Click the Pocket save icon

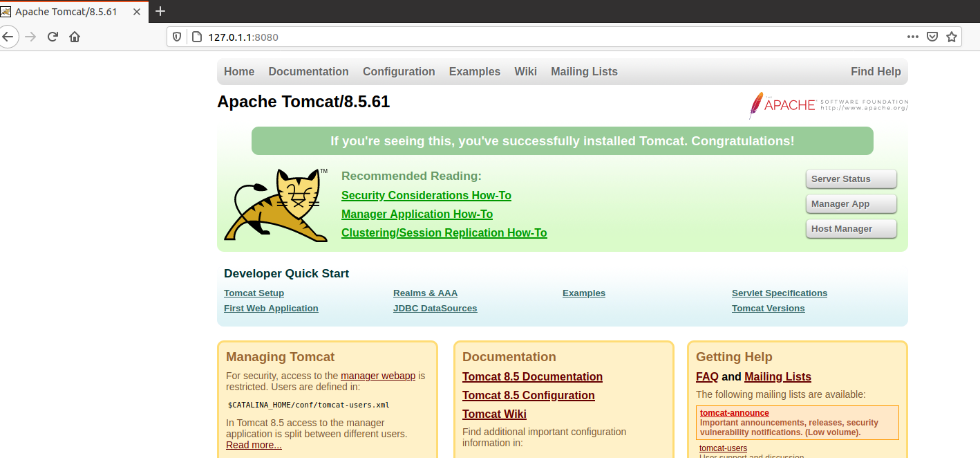point(932,37)
